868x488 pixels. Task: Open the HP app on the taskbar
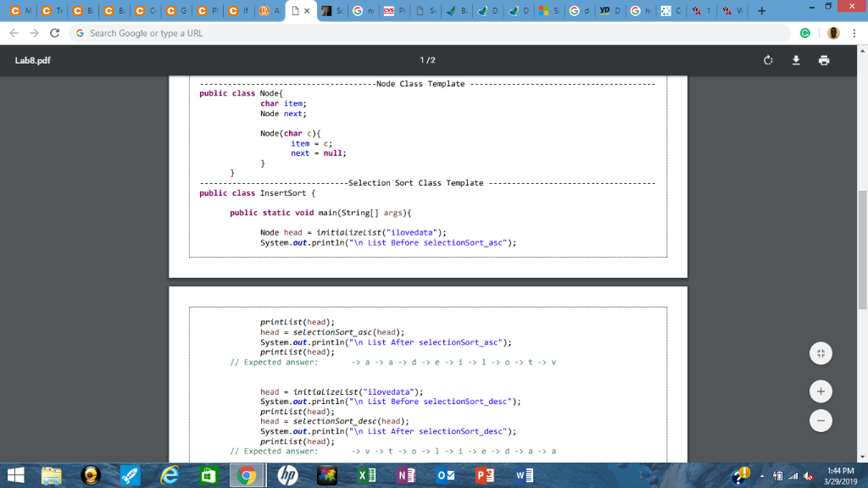point(287,476)
